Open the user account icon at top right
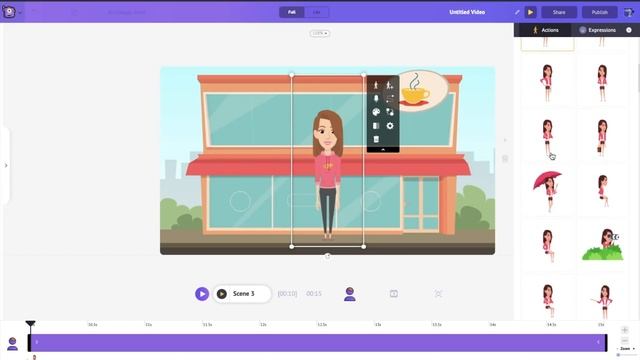Viewport: 640px width, 360px height. coord(629,12)
